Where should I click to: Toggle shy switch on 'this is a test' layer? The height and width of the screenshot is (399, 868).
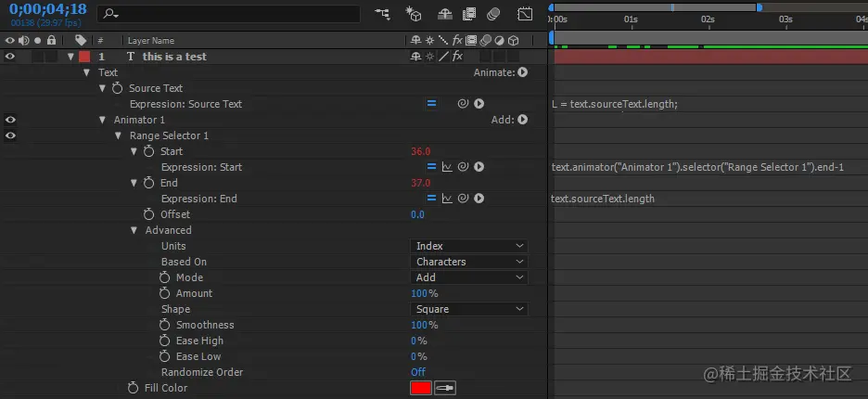(x=415, y=56)
